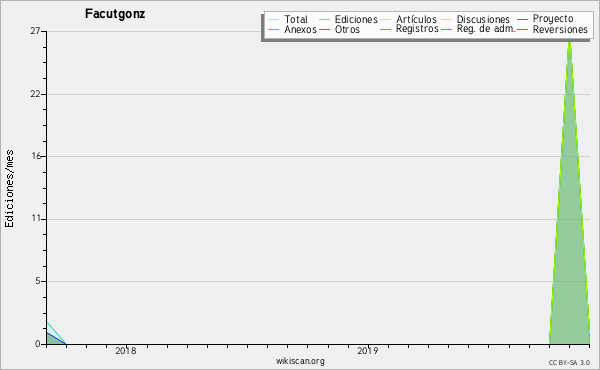Click the red Reversiones legend line swatch
The image size is (600, 370).
pyautogui.click(x=522, y=29)
